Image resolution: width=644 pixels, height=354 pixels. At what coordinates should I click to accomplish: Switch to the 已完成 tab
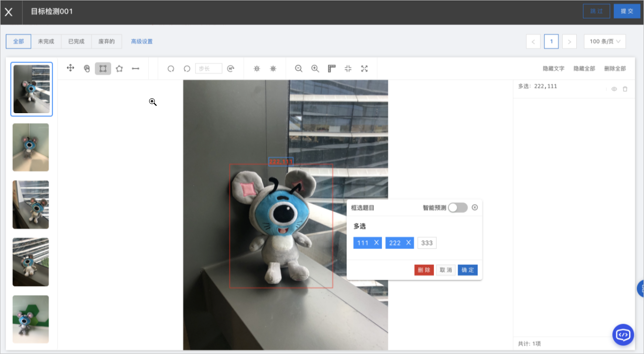click(76, 41)
